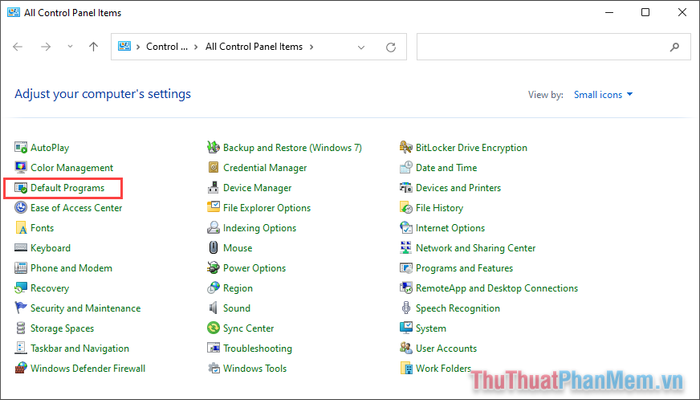
Task: Click the Device Manager icon
Action: [x=213, y=188]
